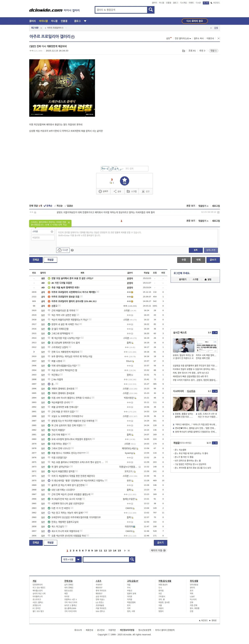Viewport: 249px width, 644px height.
Task: Click upper 개념글 tab button
Action: tap(50, 260)
